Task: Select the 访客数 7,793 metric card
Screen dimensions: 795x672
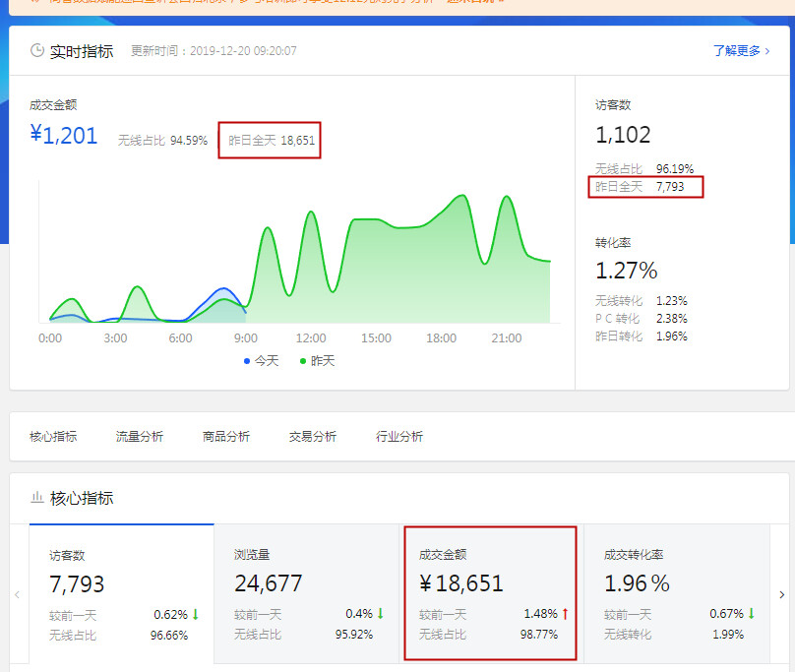Action: [x=121, y=593]
